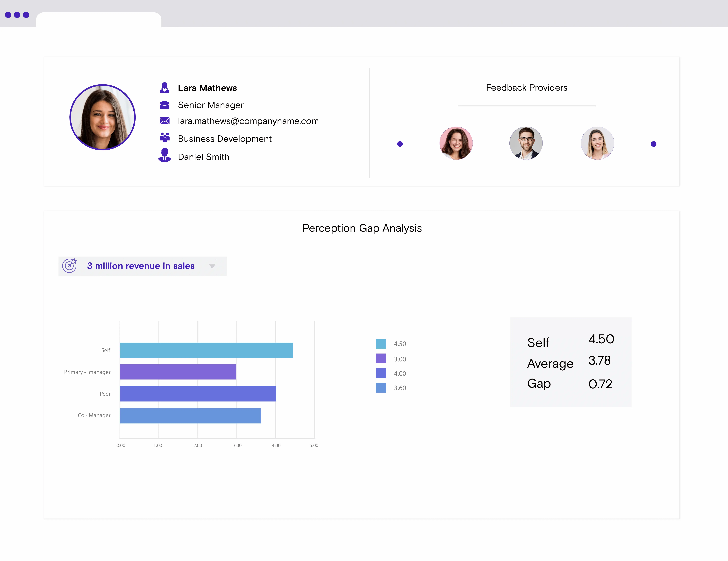
Task: Click the 3.60 legend value
Action: click(400, 388)
